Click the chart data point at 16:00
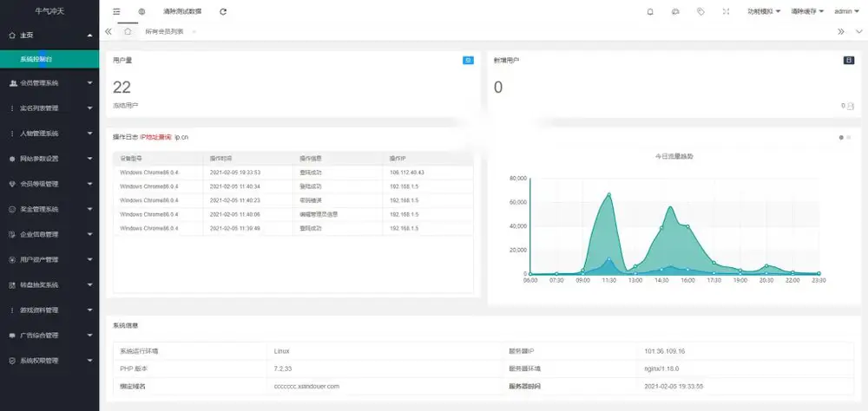868x411 pixels. 687,226
